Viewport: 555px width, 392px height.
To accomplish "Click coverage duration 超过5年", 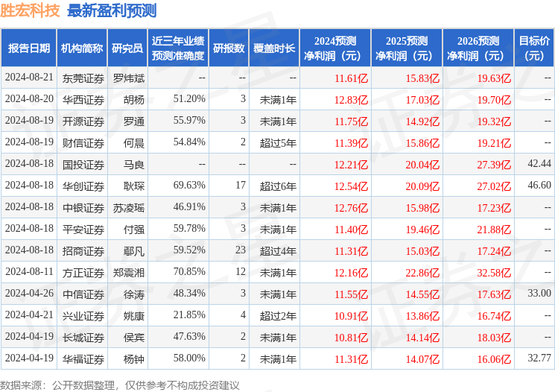I will point(278,143).
